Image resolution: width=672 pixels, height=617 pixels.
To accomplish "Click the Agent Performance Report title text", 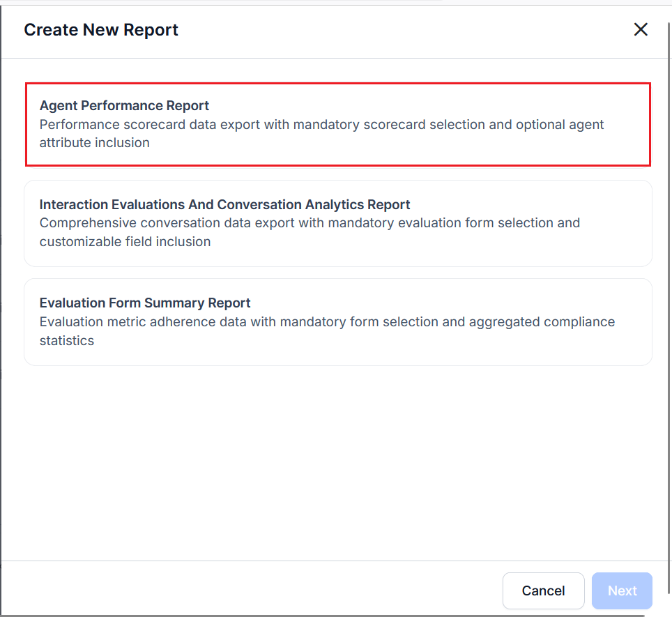I will (x=124, y=105).
